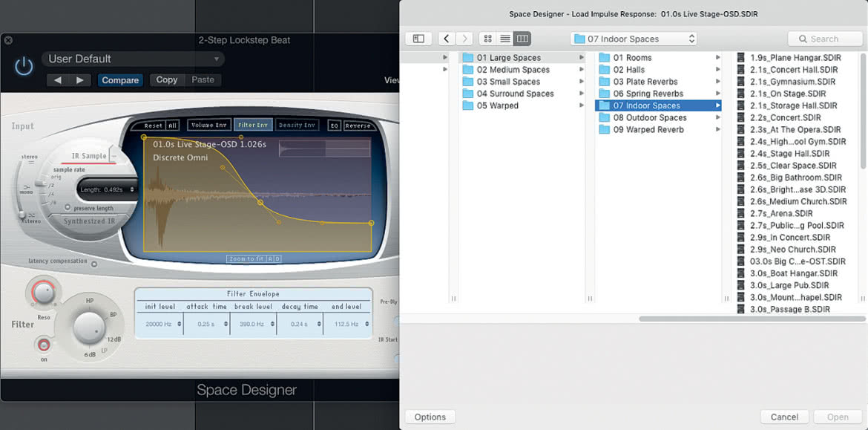
Task: Open the IR Sample menu arrow
Action: (114, 155)
